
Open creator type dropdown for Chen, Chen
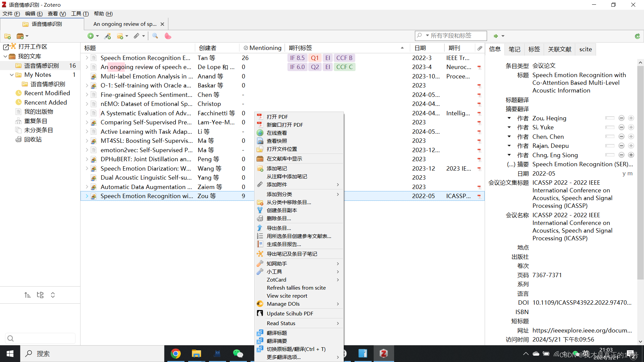(509, 136)
